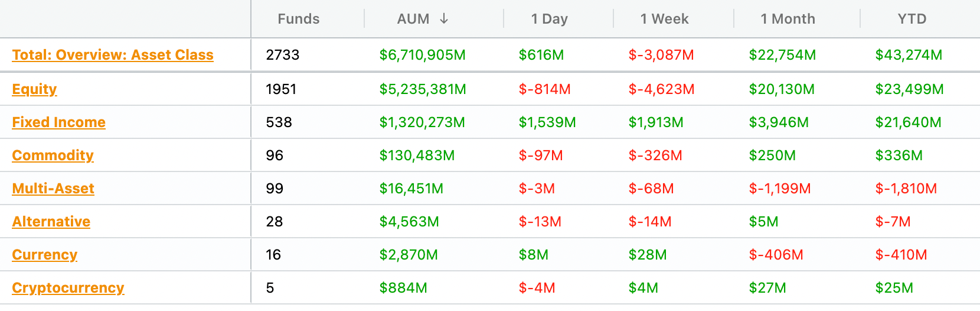Select Equity YTD value $23,499M
The width and height of the screenshot is (980, 311).
pyautogui.click(x=909, y=89)
